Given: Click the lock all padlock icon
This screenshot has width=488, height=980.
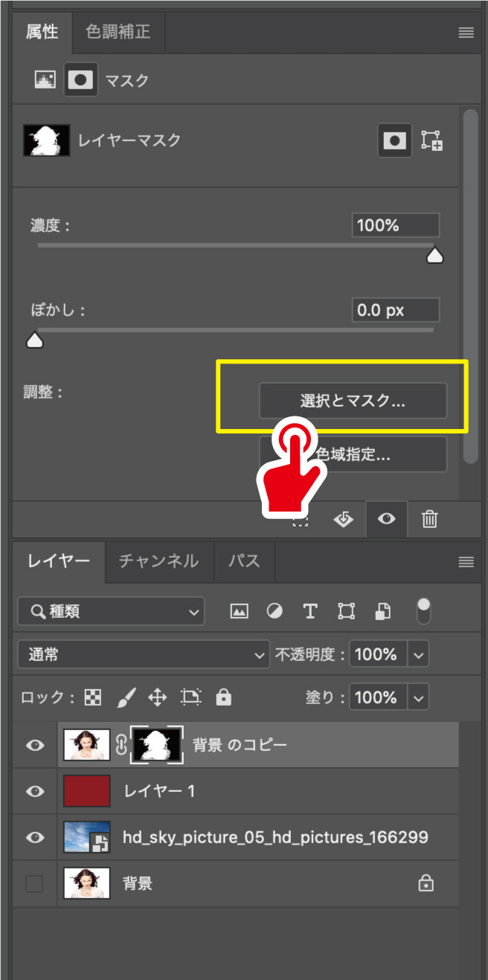Looking at the screenshot, I should point(223,697).
